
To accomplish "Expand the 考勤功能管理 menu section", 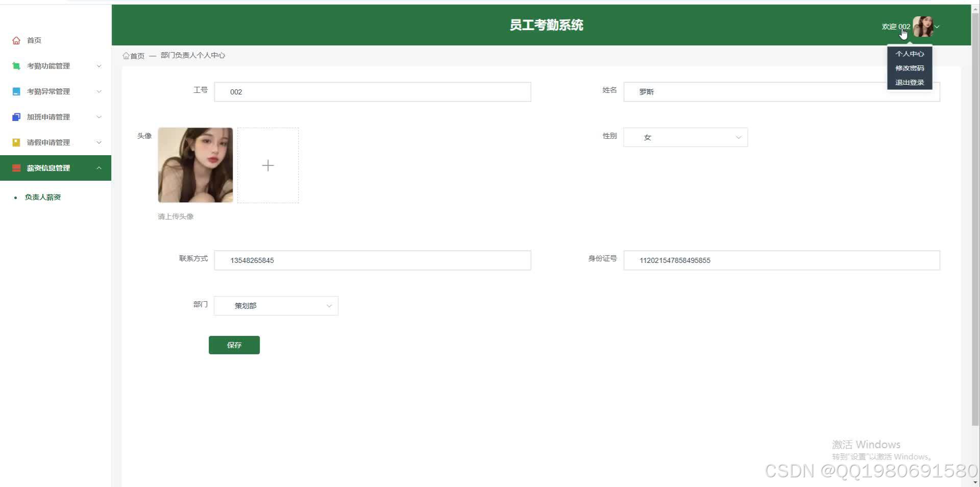I will point(56,65).
